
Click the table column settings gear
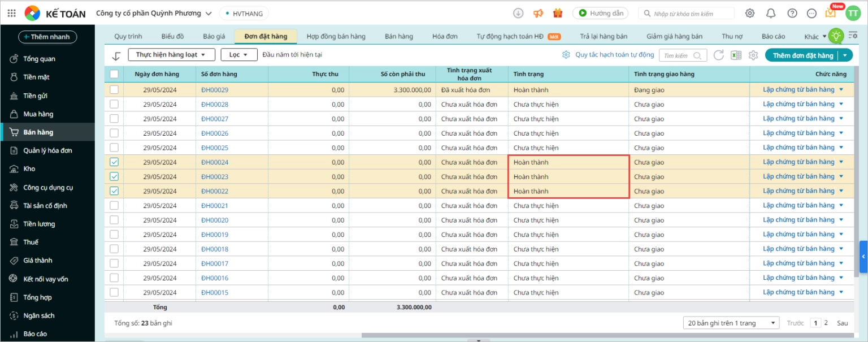coord(753,55)
